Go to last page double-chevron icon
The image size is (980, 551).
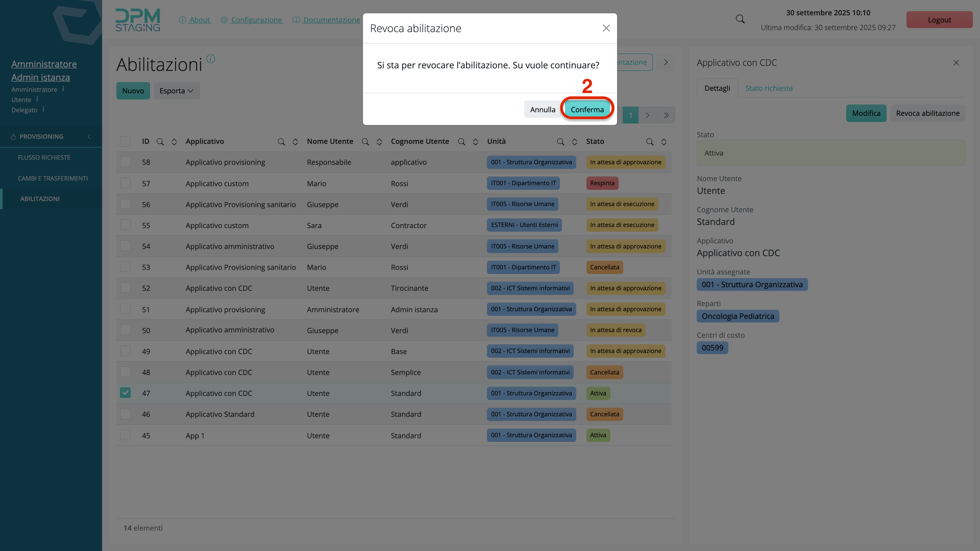click(666, 115)
